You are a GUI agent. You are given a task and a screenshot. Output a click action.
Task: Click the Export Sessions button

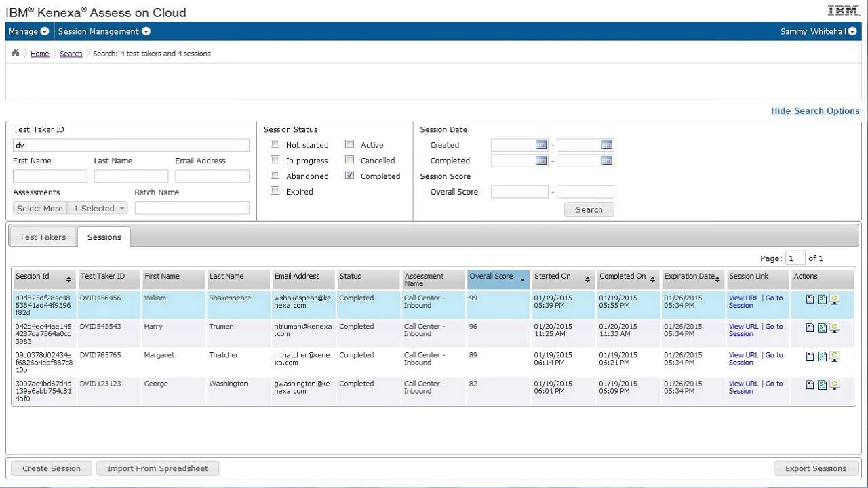816,468
